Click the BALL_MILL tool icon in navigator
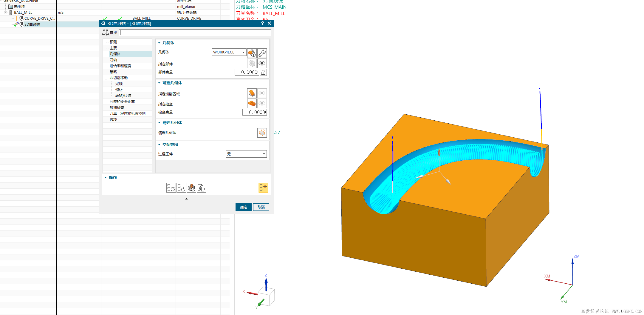 [11, 12]
